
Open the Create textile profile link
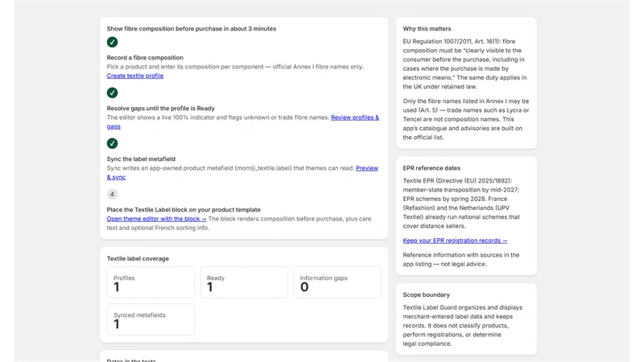tap(135, 76)
